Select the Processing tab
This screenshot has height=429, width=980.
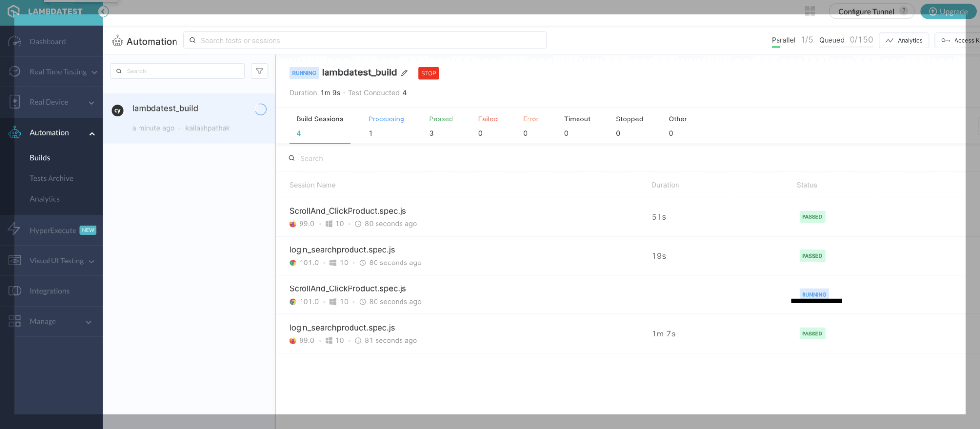[x=386, y=126]
